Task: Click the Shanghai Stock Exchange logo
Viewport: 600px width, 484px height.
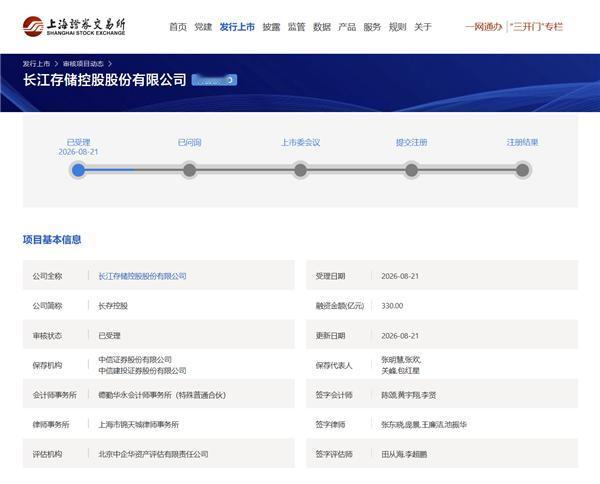Action: [x=74, y=26]
